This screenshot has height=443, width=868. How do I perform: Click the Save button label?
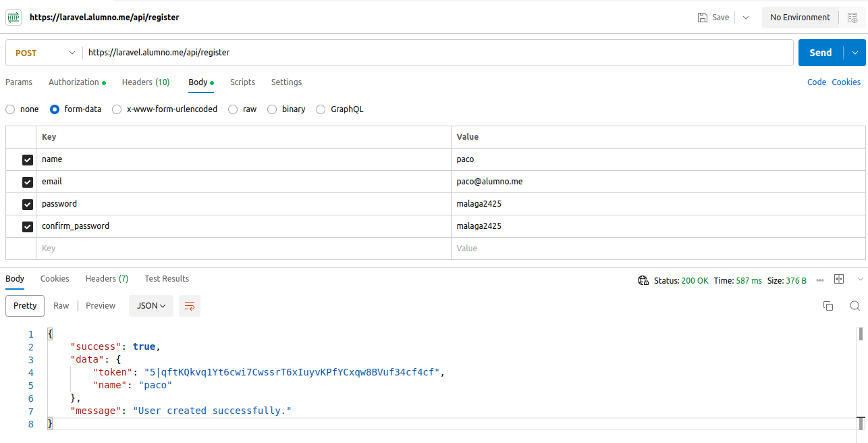(x=721, y=18)
